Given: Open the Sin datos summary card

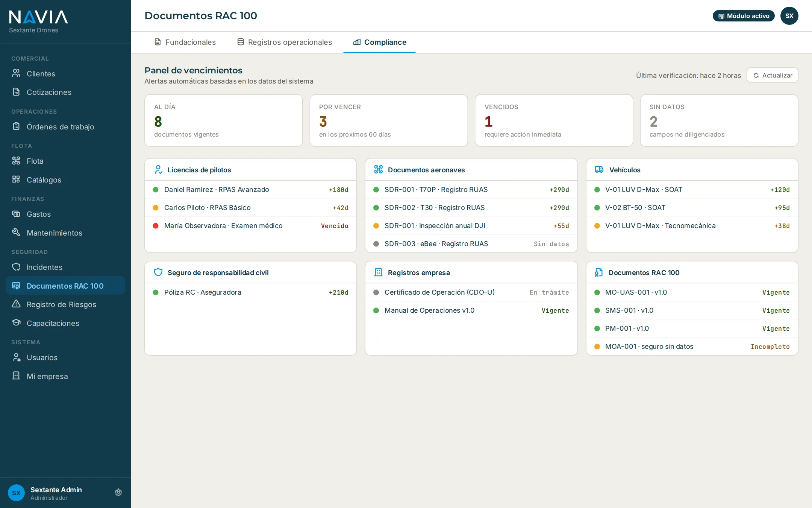Looking at the screenshot, I should click(719, 120).
